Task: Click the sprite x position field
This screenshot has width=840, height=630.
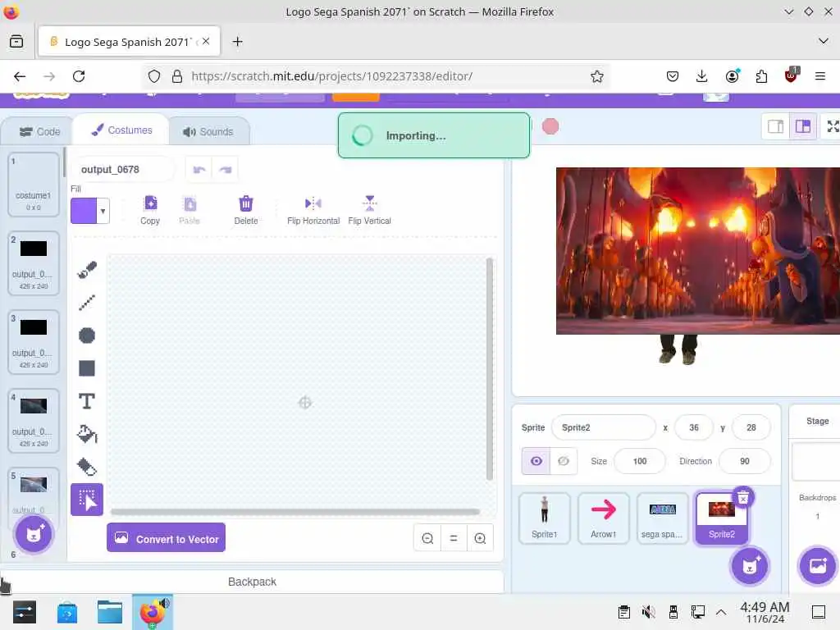Action: [x=694, y=427]
